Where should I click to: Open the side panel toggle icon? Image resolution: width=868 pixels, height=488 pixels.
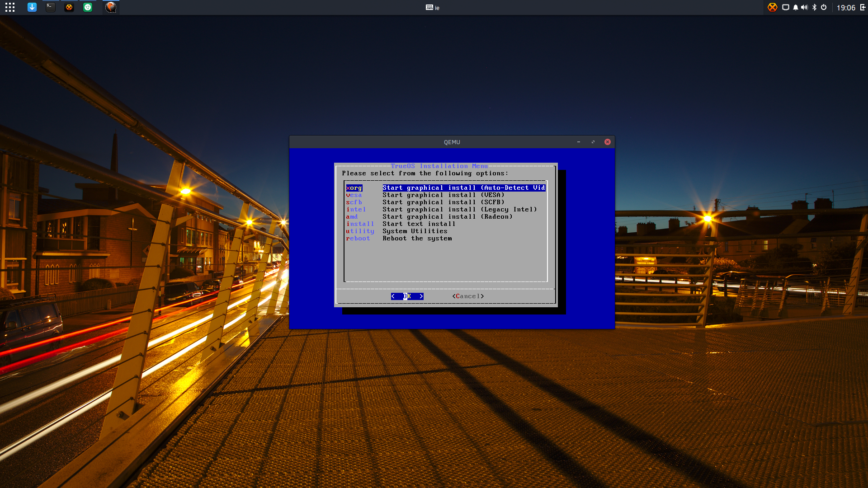tap(863, 7)
